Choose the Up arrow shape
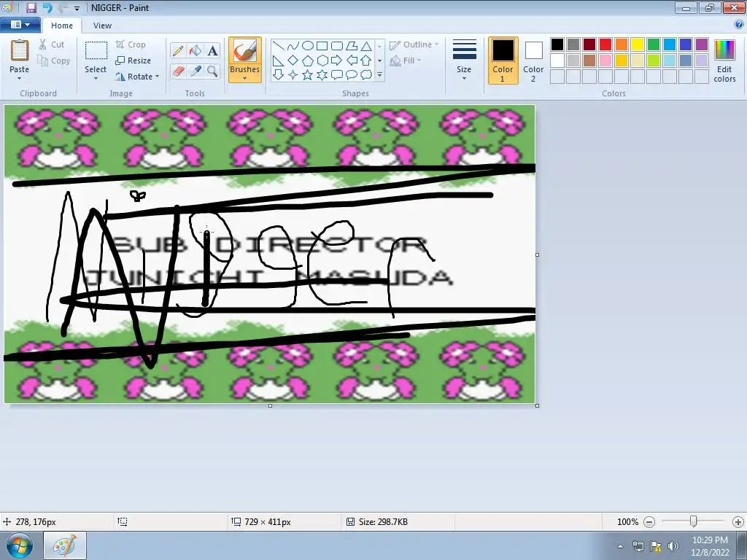The image size is (747, 560). tap(366, 61)
